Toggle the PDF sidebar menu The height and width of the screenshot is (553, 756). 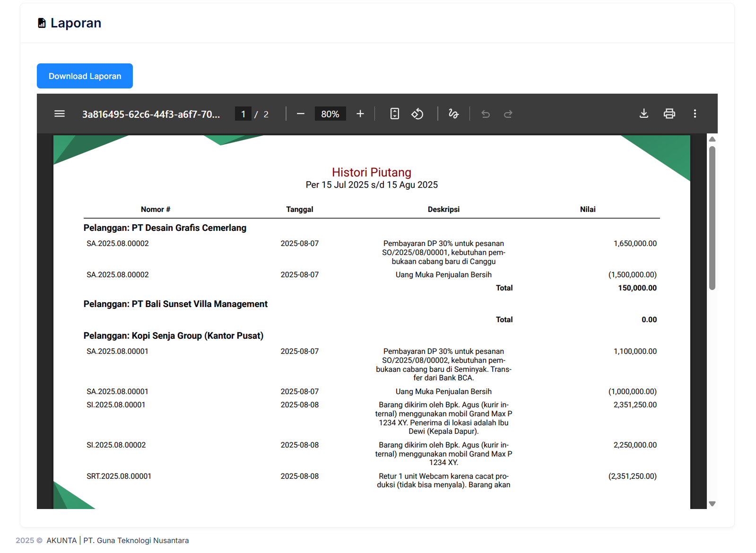point(60,114)
